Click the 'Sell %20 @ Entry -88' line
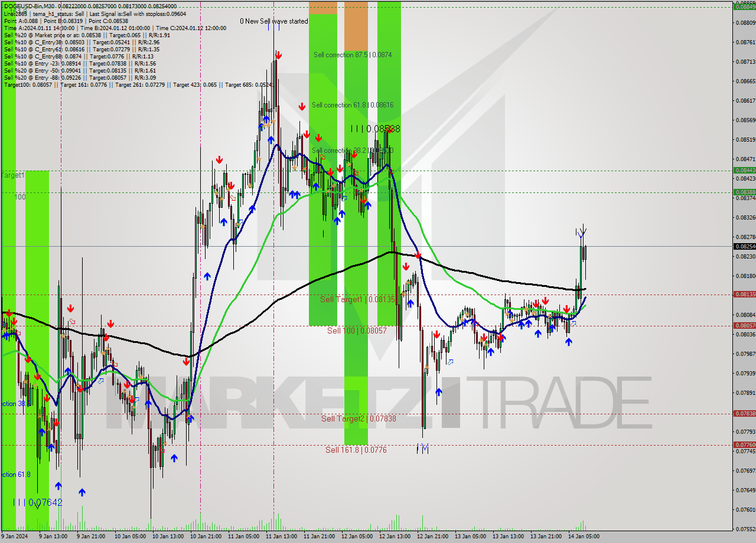The width and height of the screenshot is (756, 543). (x=80, y=77)
